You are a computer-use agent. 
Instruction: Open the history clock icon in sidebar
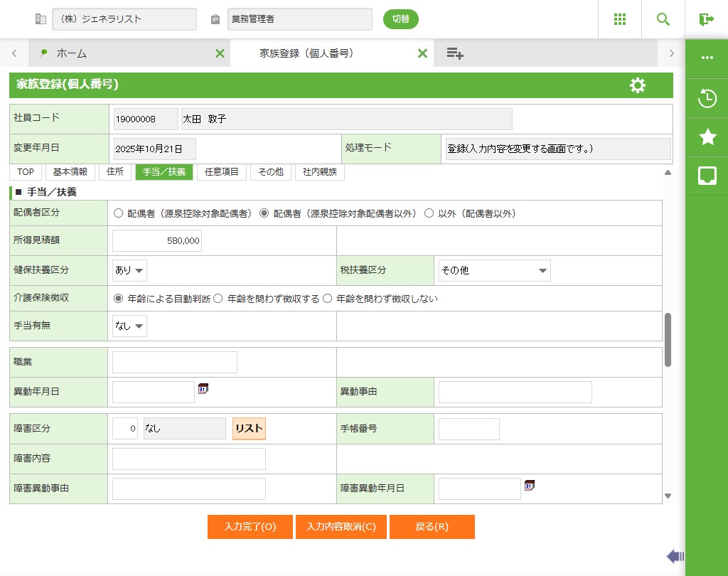(707, 99)
